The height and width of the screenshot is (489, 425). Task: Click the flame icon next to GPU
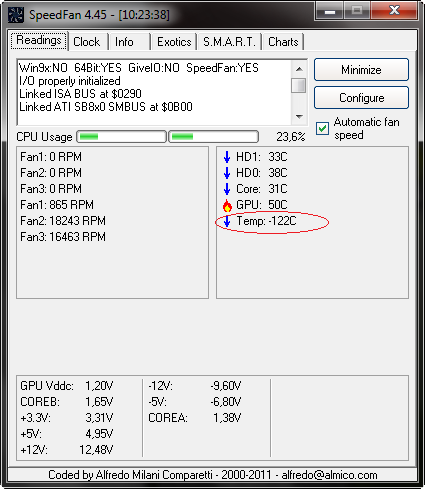click(227, 205)
